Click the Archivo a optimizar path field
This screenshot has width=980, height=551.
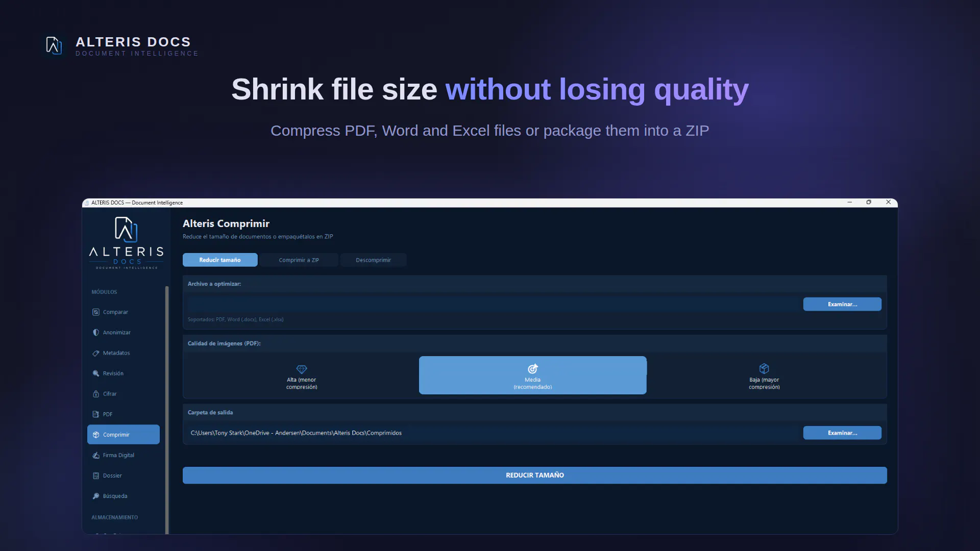click(493, 305)
